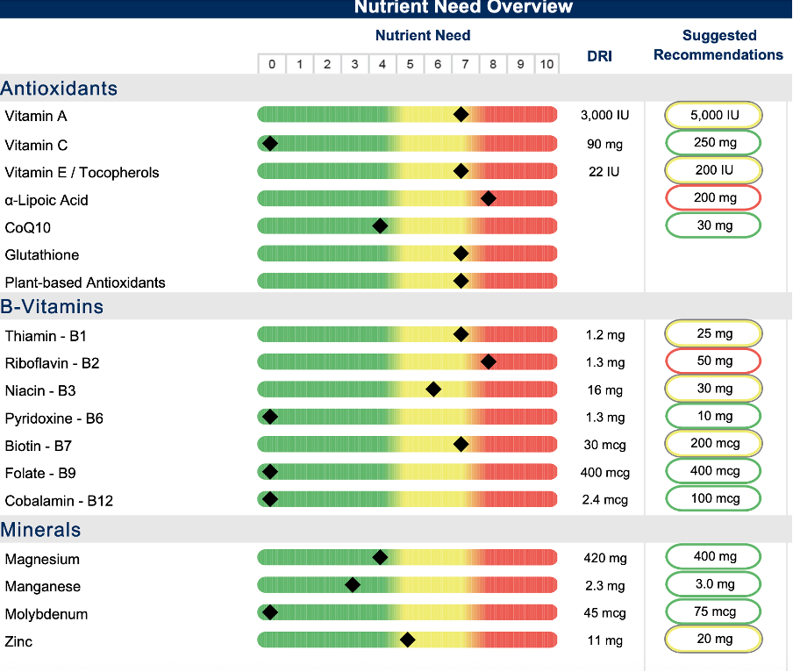
Task: Click the Suggested Recommendations heading
Action: tap(718, 45)
